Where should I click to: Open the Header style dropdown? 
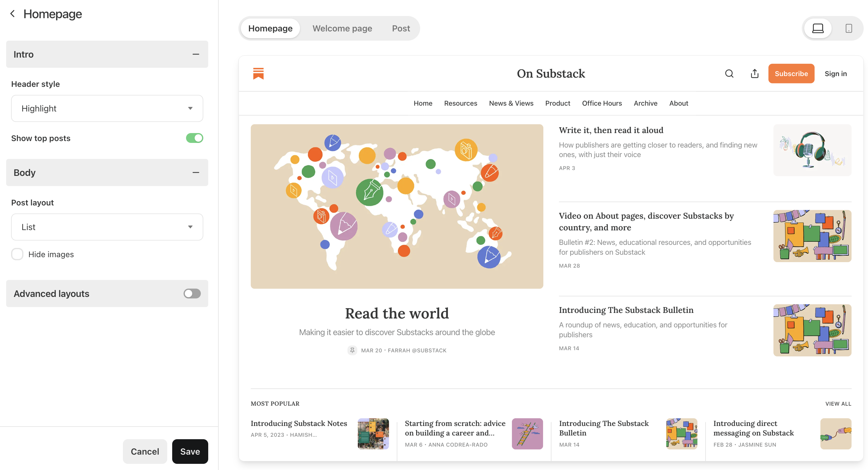(107, 108)
